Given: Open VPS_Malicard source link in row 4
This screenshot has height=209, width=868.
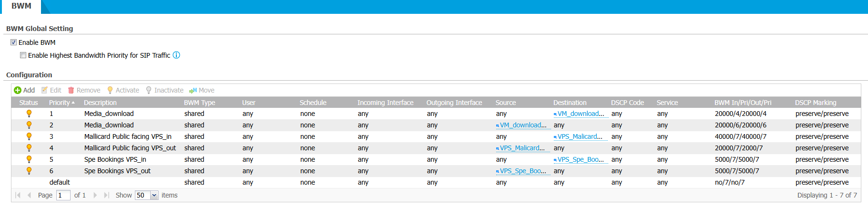Looking at the screenshot, I should coord(523,148).
